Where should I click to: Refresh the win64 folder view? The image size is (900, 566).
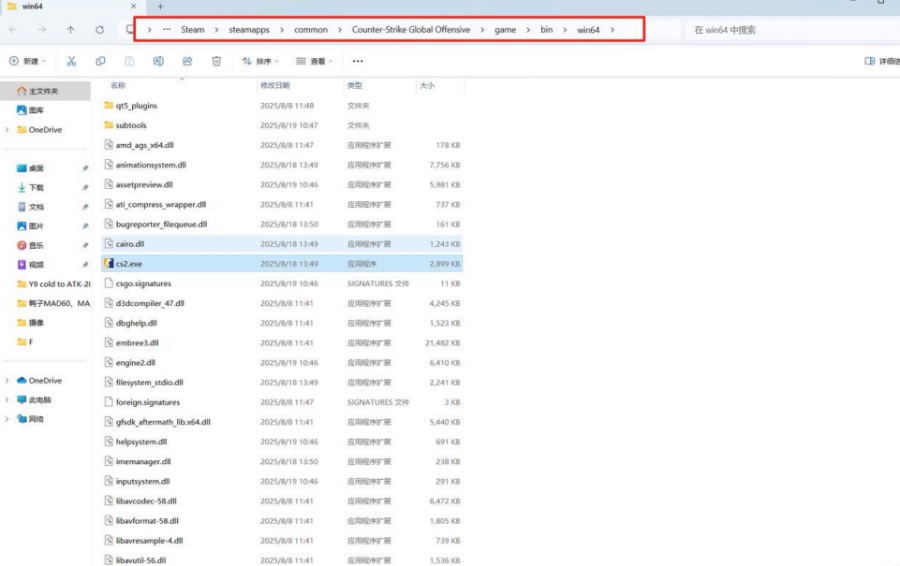(x=100, y=29)
